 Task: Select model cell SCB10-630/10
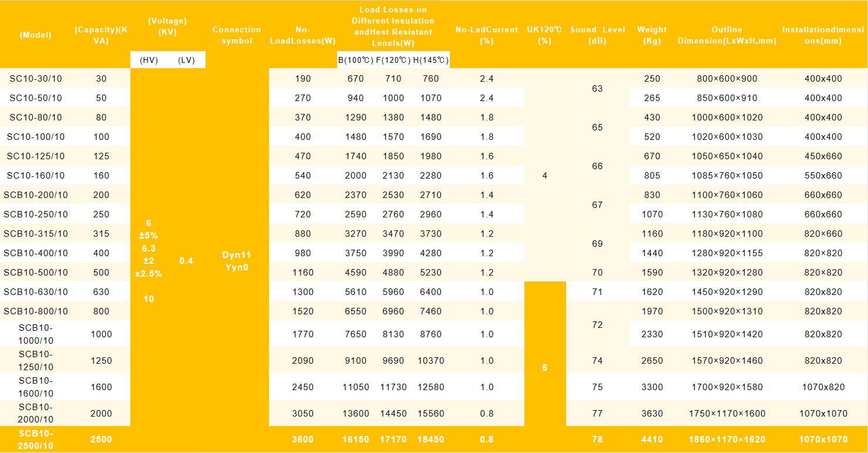(x=35, y=292)
